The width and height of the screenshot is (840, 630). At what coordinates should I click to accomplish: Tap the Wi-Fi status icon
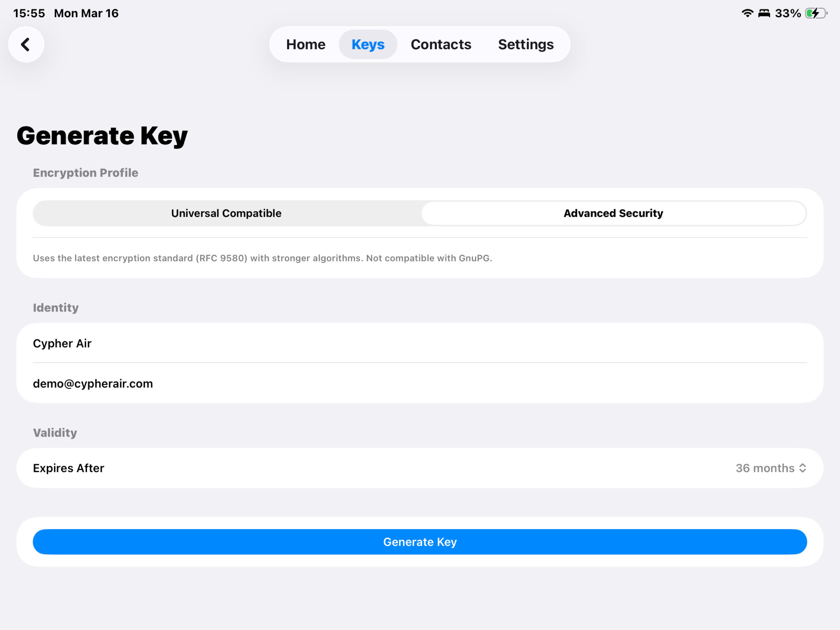point(747,13)
